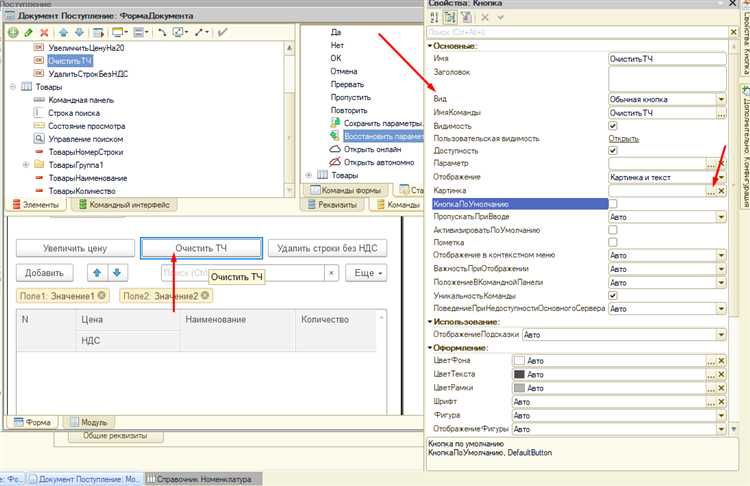Collapse the Оформление properties section
750x486 pixels.
pyautogui.click(x=430, y=348)
